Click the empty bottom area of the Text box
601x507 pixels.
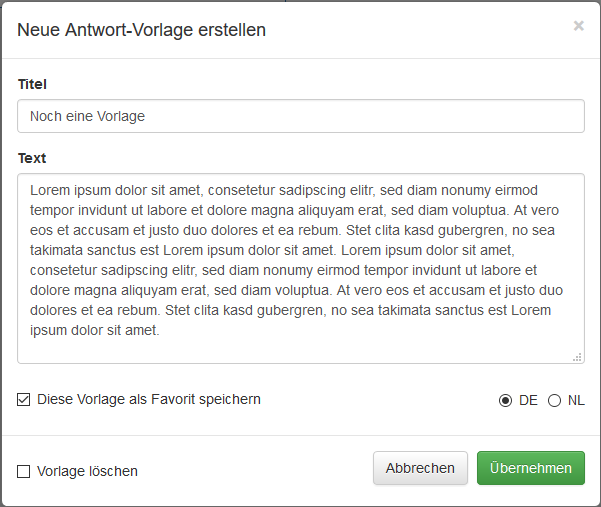[300, 348]
